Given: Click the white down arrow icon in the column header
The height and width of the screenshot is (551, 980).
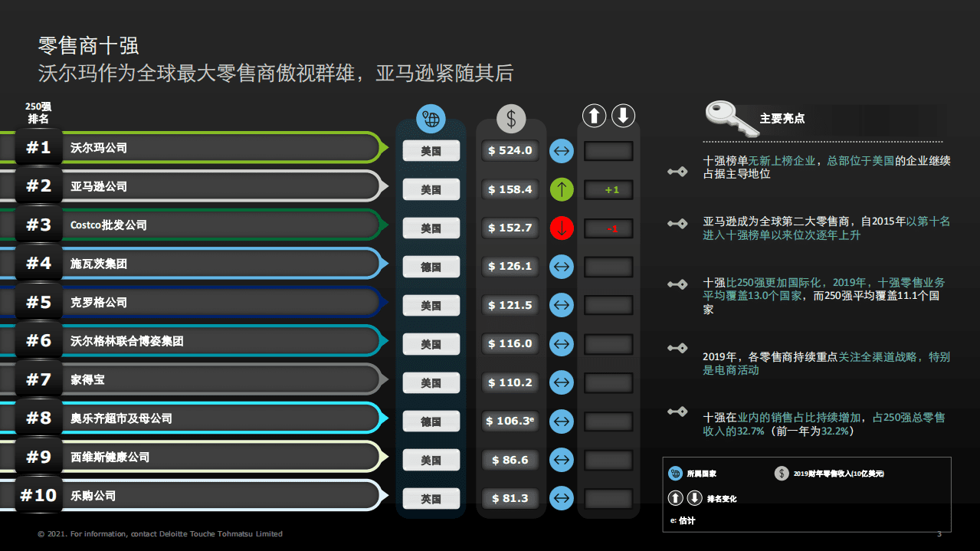Looking at the screenshot, I should coord(623,116).
